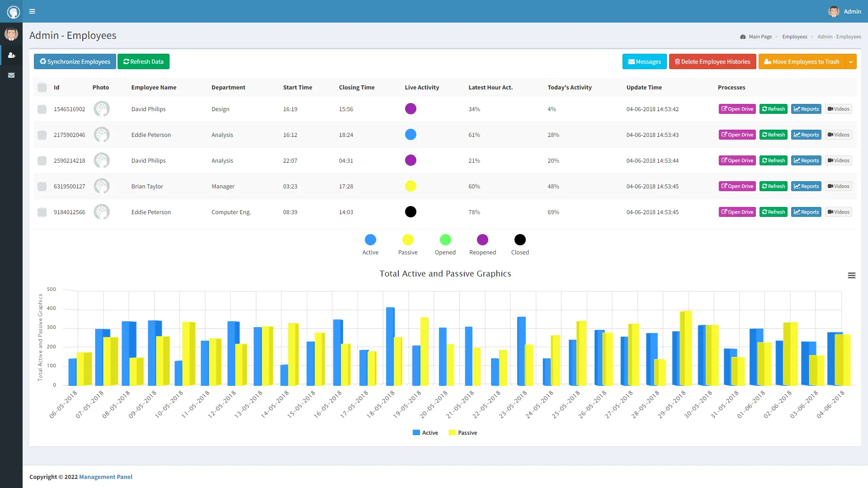Viewport: 868px width, 488px height.
Task: Open the Admin user avatar menu
Action: point(844,11)
